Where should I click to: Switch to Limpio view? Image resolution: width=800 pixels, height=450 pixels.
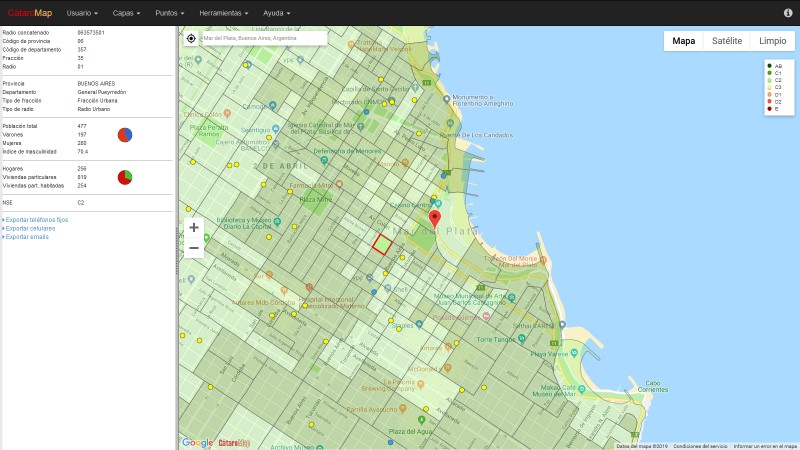(772, 41)
